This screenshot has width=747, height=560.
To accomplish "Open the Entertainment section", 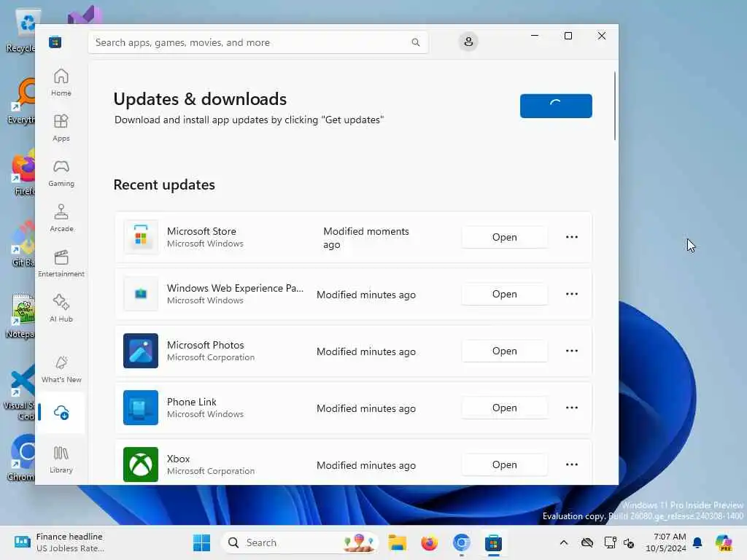I will coord(61,263).
